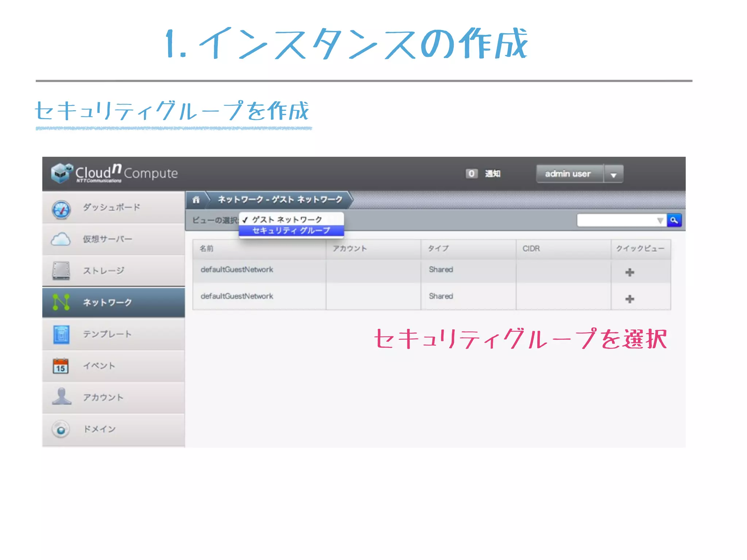Click the blue template icon
The image size is (747, 560).
[x=61, y=334]
